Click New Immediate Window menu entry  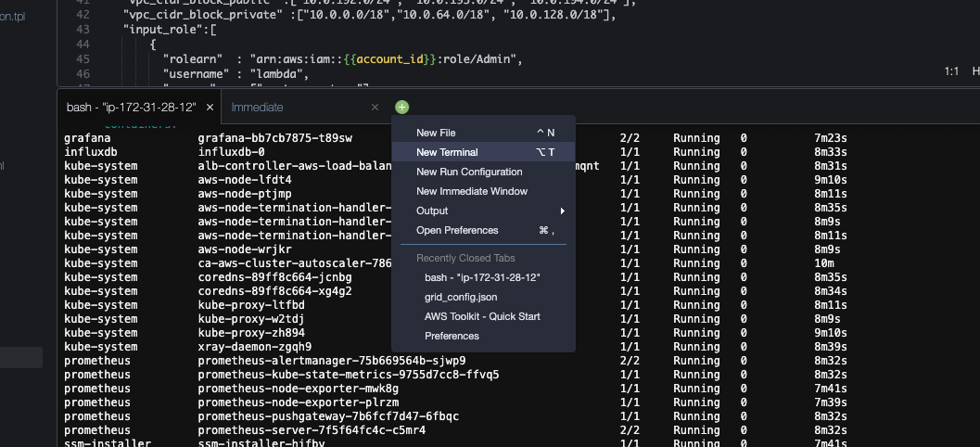tap(472, 191)
